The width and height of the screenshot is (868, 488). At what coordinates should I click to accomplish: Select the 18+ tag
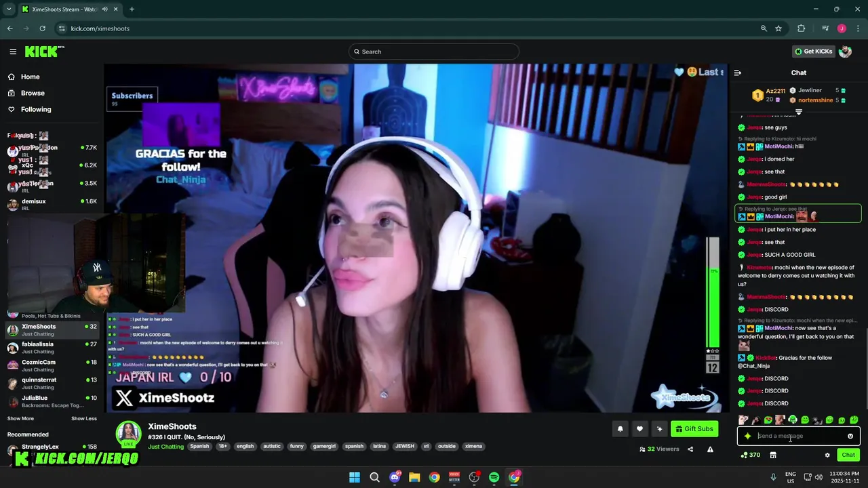coord(222,447)
